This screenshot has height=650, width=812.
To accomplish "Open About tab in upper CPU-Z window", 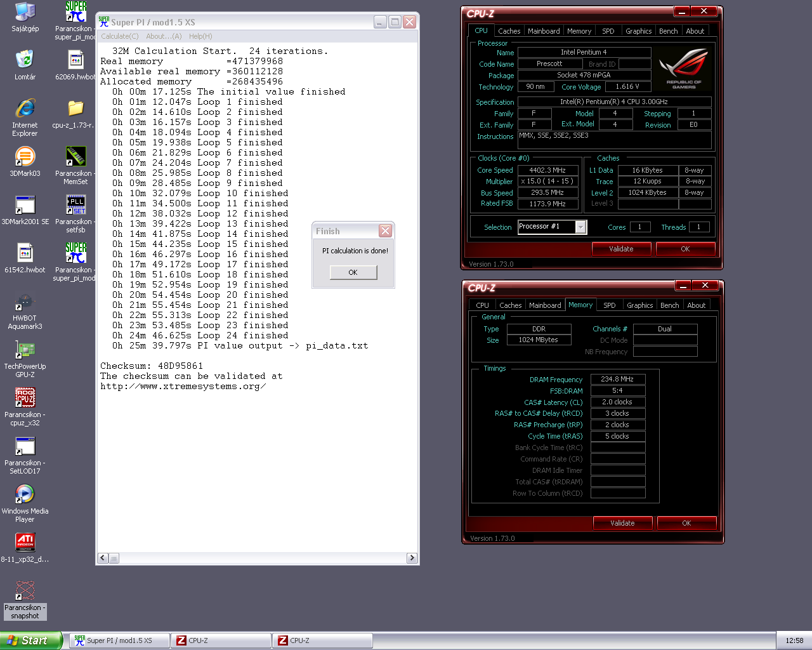I will (695, 31).
